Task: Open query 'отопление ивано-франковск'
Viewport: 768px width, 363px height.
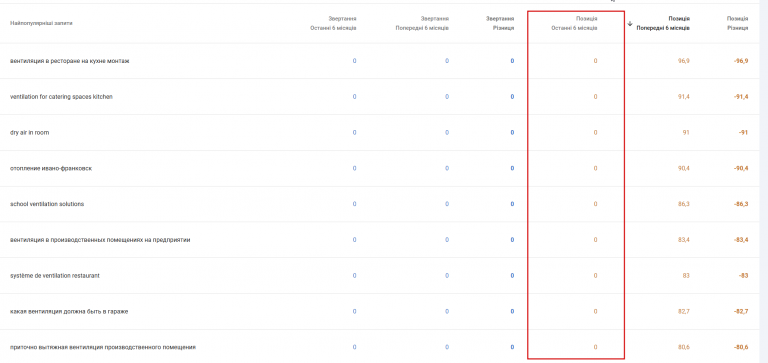Action: [51, 168]
